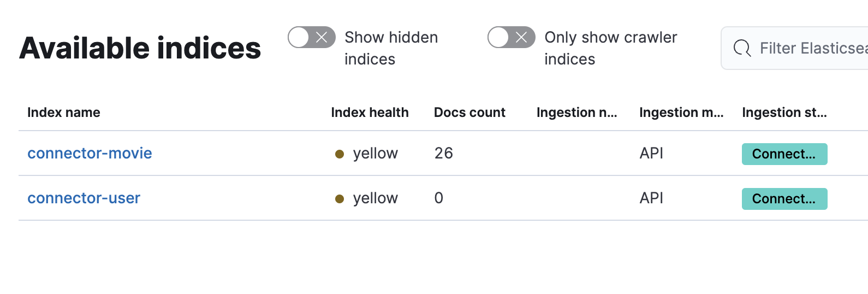Click the Ingestion status column header
This screenshot has width=868, height=294.
(784, 113)
